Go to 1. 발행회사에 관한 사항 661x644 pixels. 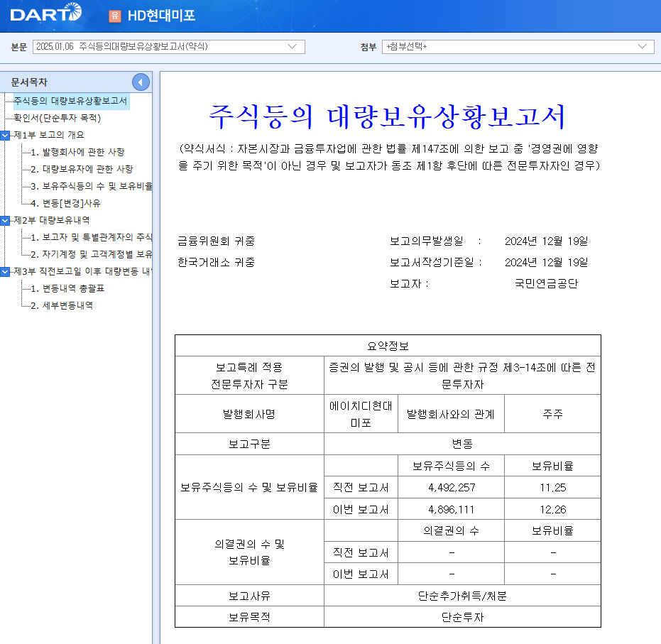point(77,152)
